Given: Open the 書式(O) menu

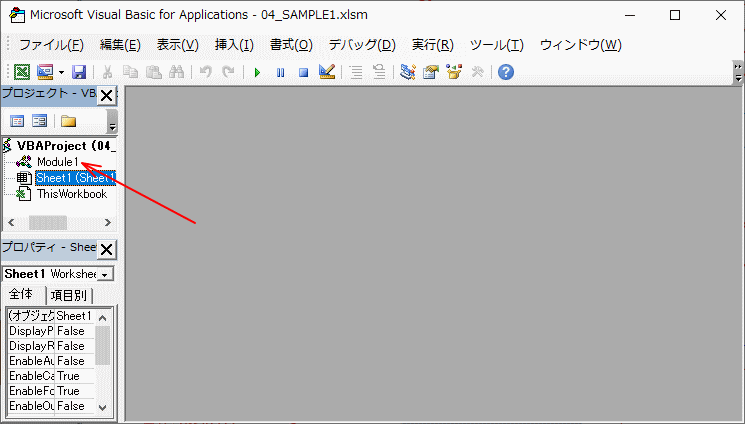Looking at the screenshot, I should tap(291, 45).
